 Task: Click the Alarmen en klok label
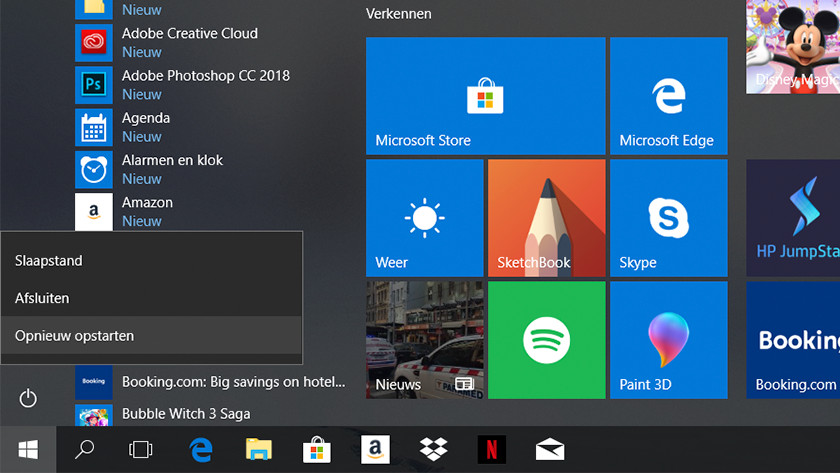(x=172, y=160)
